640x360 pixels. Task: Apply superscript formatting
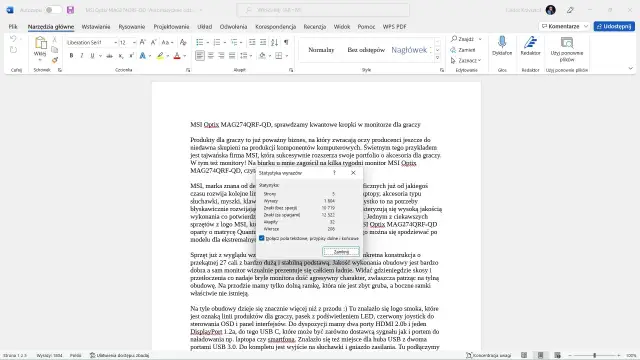131,56
